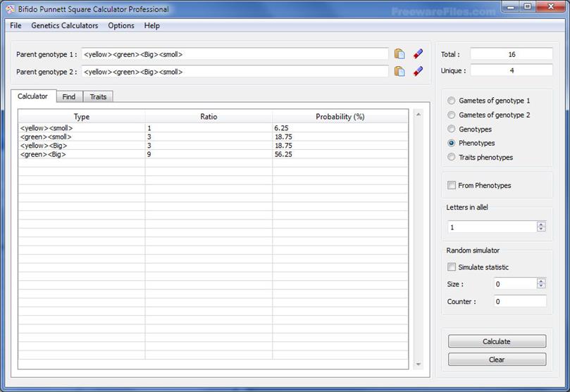Click the results scrollbar down arrow
This screenshot has width=570, height=392.
click(x=419, y=364)
